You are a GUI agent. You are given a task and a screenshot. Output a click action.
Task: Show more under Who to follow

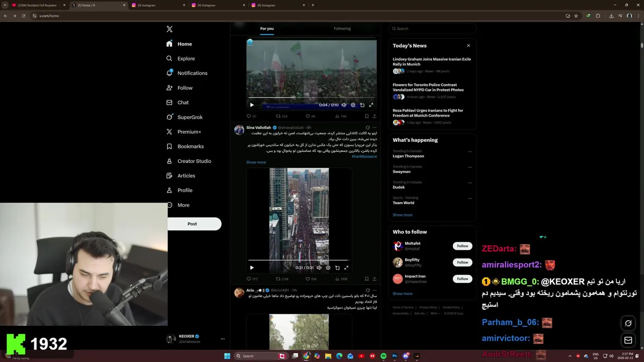tap(402, 294)
